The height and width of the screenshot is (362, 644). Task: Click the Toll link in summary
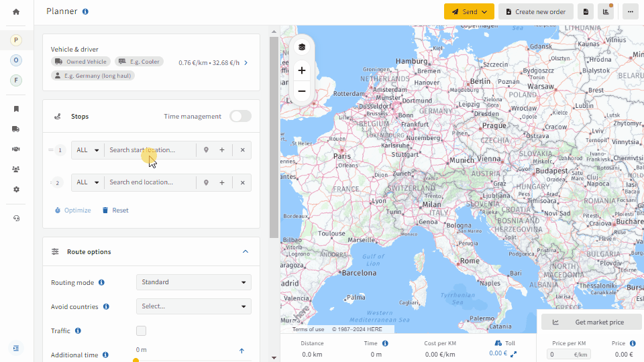504,343
